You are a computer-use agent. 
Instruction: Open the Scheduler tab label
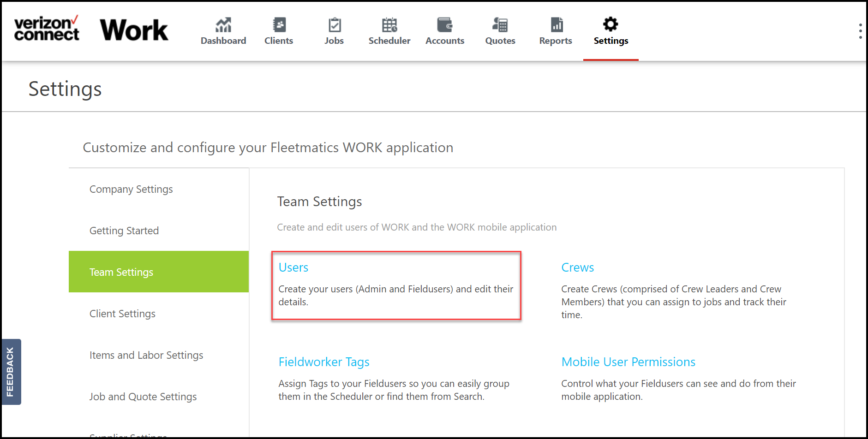click(x=389, y=41)
